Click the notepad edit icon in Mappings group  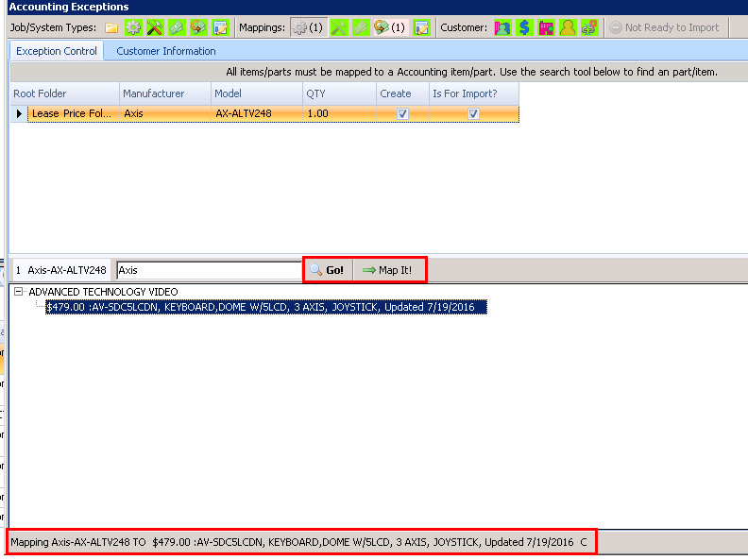[422, 27]
